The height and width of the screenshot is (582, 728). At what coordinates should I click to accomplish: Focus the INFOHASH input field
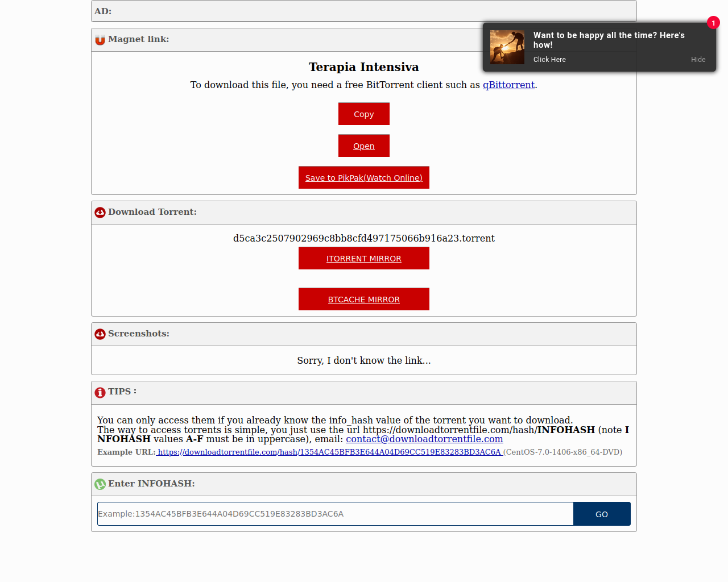pyautogui.click(x=336, y=514)
